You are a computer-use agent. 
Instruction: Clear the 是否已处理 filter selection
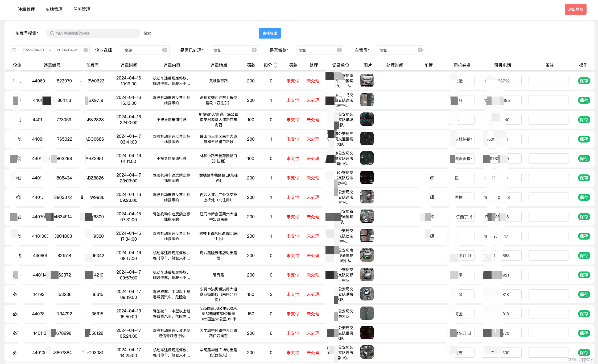point(254,50)
